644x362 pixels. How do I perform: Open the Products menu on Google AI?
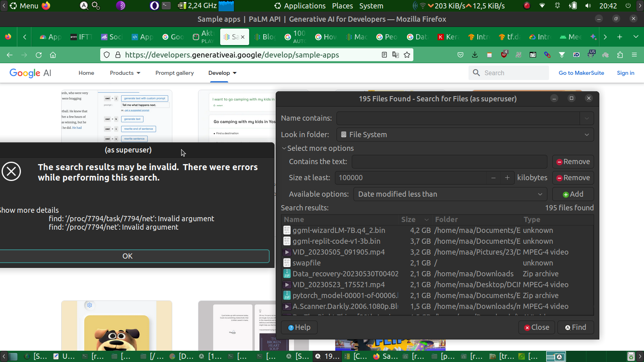pos(125,73)
